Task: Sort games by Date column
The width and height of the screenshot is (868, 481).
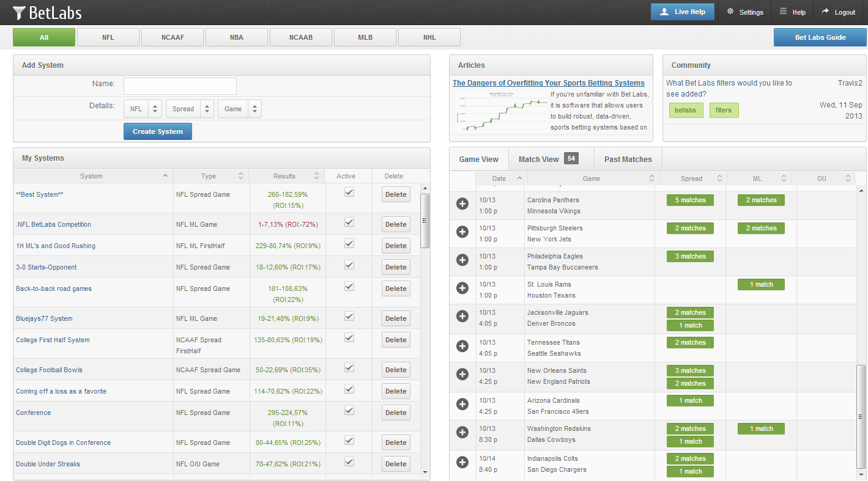Action: point(500,178)
